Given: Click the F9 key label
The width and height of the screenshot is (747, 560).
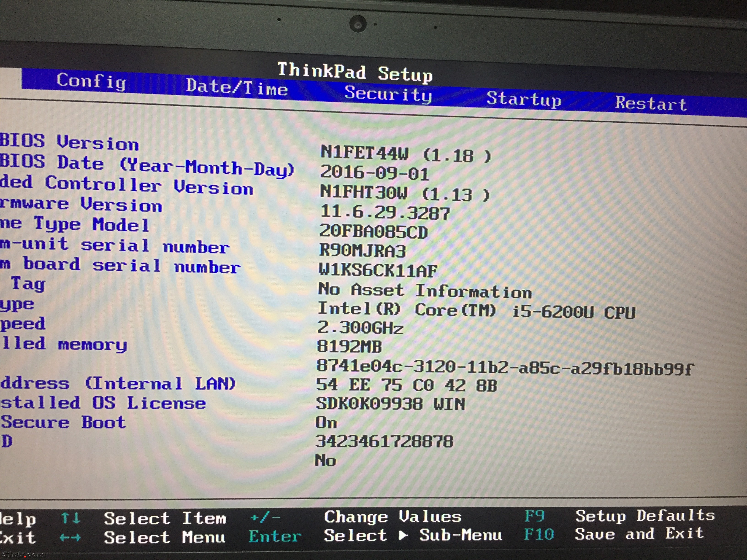Looking at the screenshot, I should point(534,516).
